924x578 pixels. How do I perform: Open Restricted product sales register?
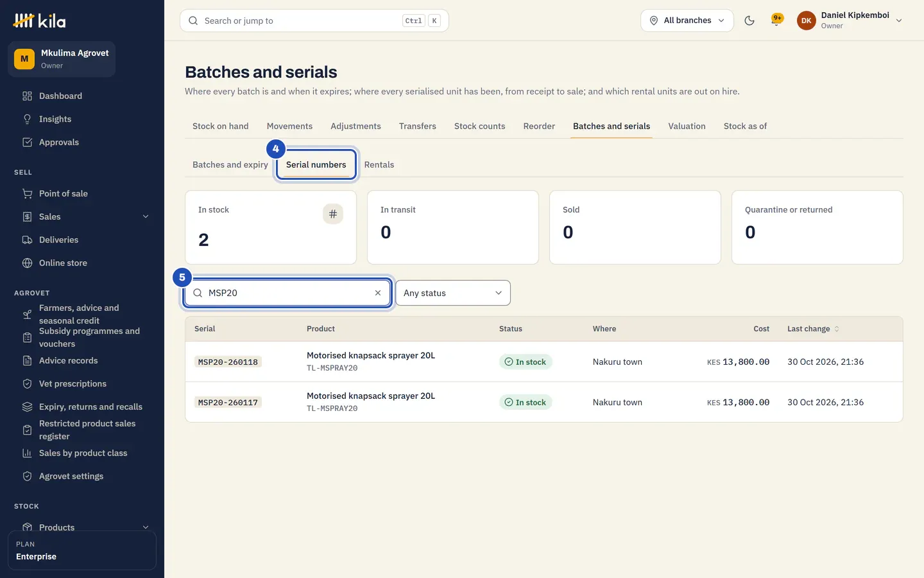(82, 430)
